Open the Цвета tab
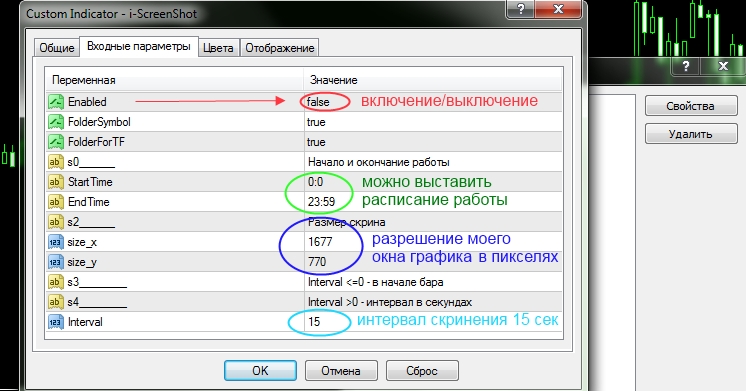The image size is (746, 391). pyautogui.click(x=218, y=48)
